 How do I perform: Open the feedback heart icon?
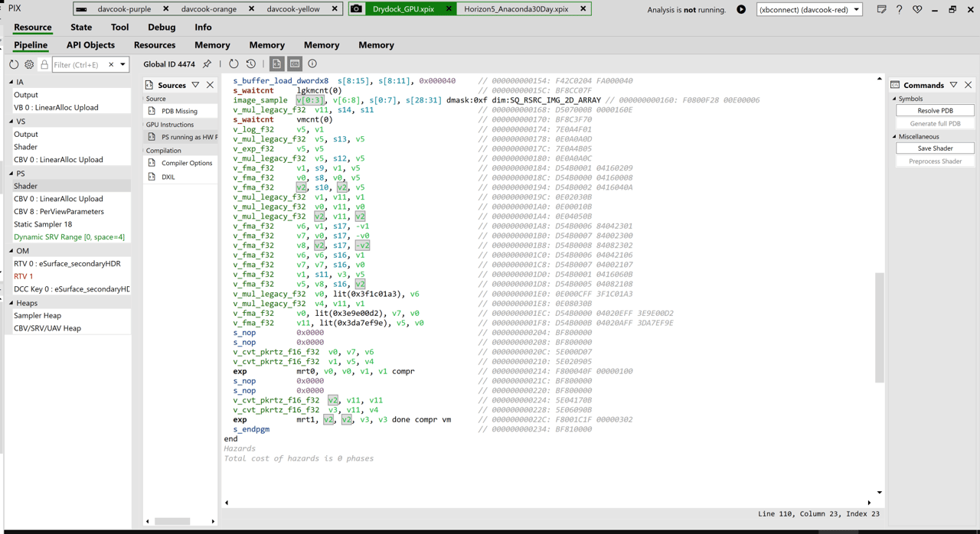917,9
